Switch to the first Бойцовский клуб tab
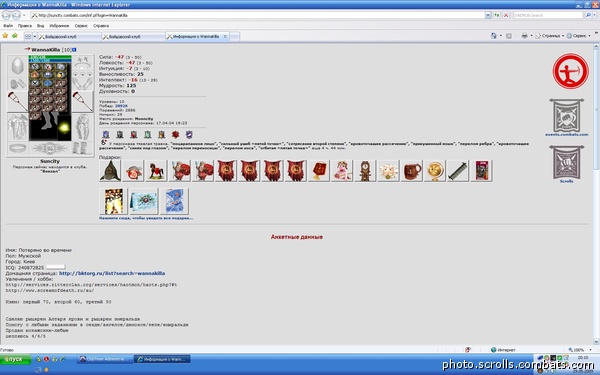 [x=69, y=36]
